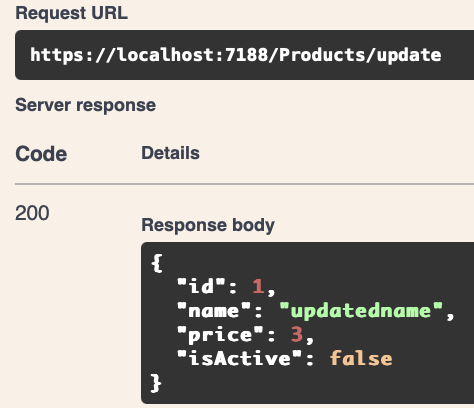Click the price value 3
The width and height of the screenshot is (474, 408).
[x=296, y=335]
